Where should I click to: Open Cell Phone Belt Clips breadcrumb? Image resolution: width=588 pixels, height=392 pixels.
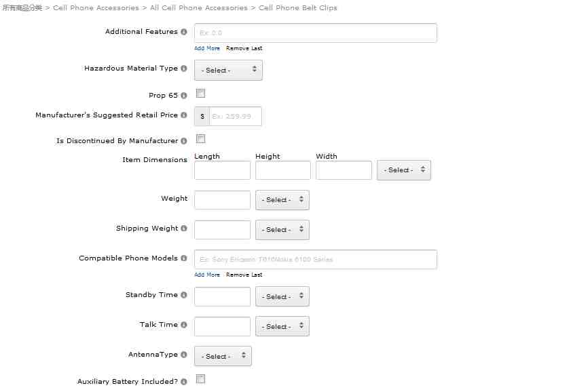coord(298,8)
